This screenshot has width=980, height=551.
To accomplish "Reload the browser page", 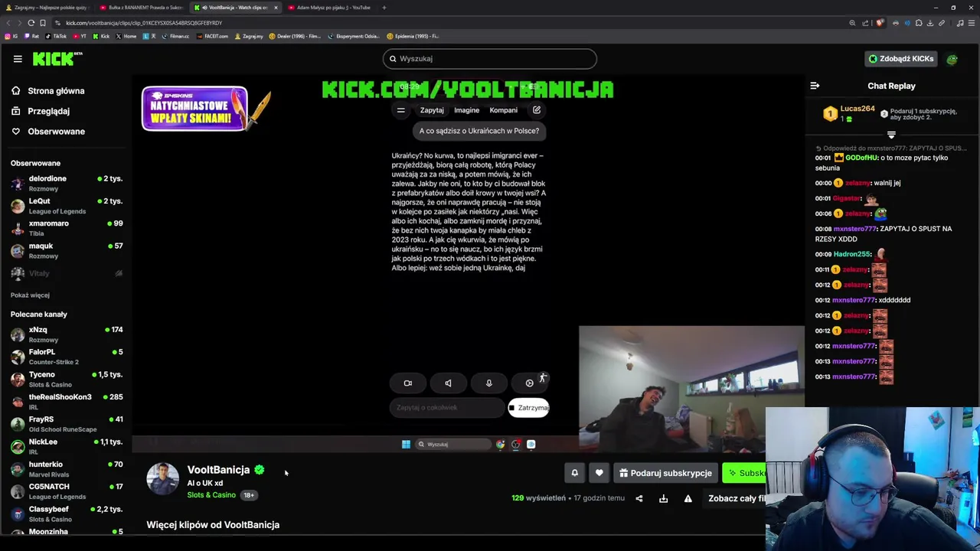I will point(31,23).
